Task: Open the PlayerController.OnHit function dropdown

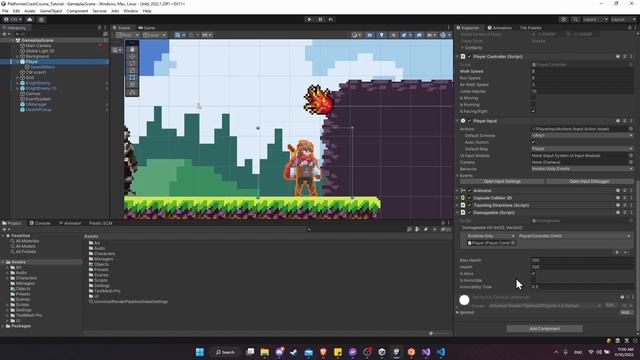Action: point(574,236)
